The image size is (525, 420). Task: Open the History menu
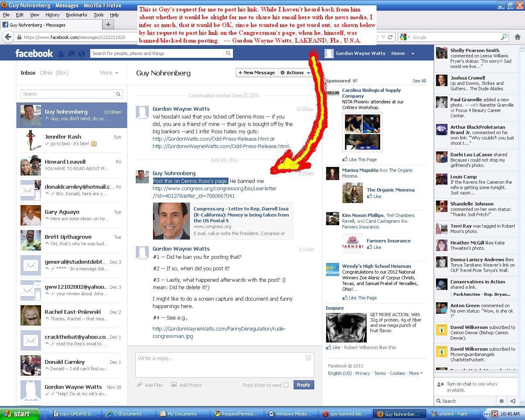coord(52,15)
